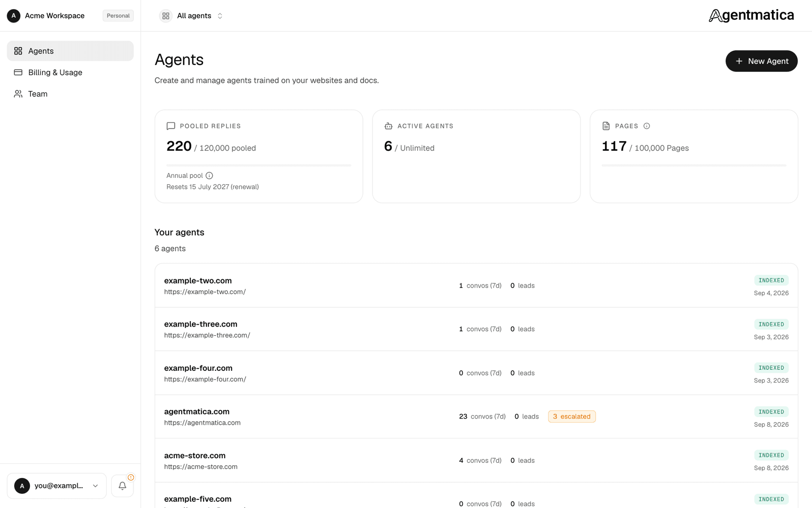This screenshot has height=508, width=812.
Task: Click the Pages usage progress bar
Action: pyautogui.click(x=694, y=165)
